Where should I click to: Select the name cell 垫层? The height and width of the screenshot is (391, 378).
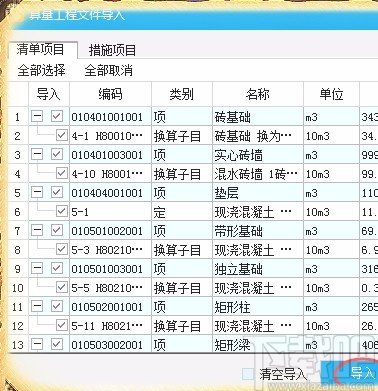coord(258,193)
